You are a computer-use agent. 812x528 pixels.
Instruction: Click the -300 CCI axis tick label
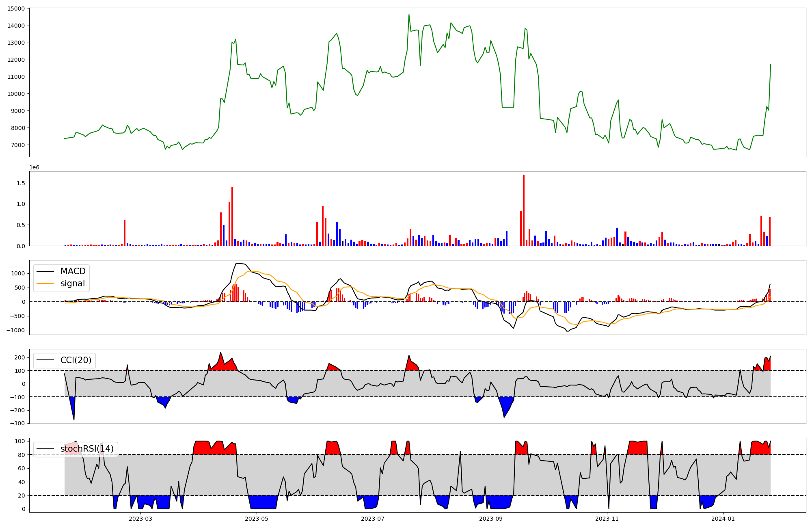coord(17,423)
